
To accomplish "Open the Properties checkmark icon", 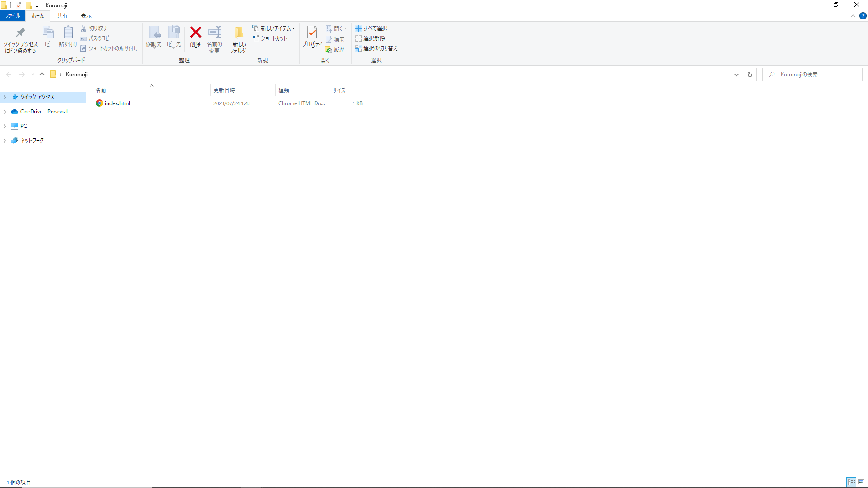I will (x=312, y=32).
